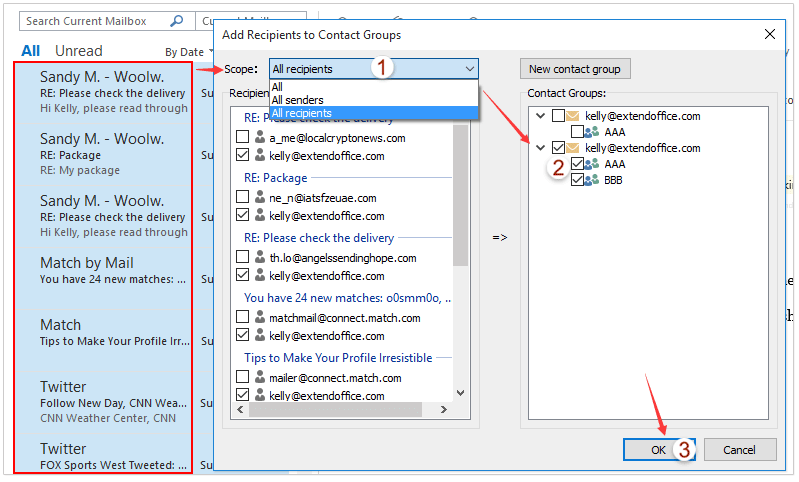
Task: Uncheck the BBB contact group checkbox
Action: point(577,180)
